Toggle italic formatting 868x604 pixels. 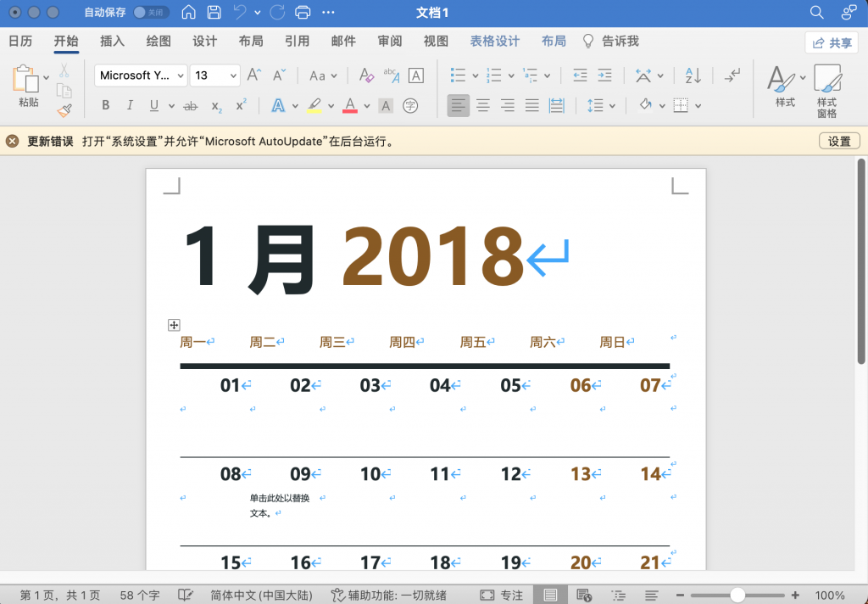[129, 105]
